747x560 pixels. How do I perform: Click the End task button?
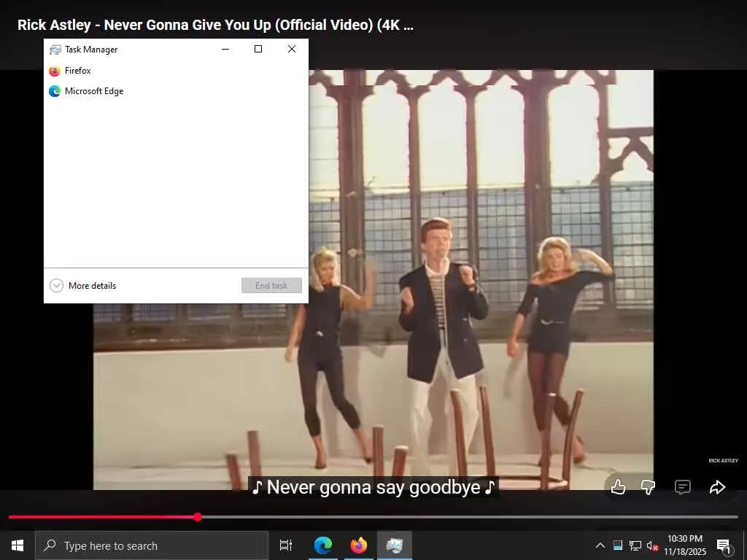pyautogui.click(x=271, y=285)
